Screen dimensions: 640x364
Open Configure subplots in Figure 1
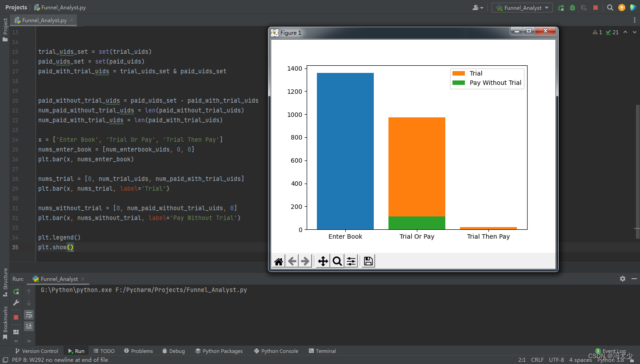(x=351, y=261)
